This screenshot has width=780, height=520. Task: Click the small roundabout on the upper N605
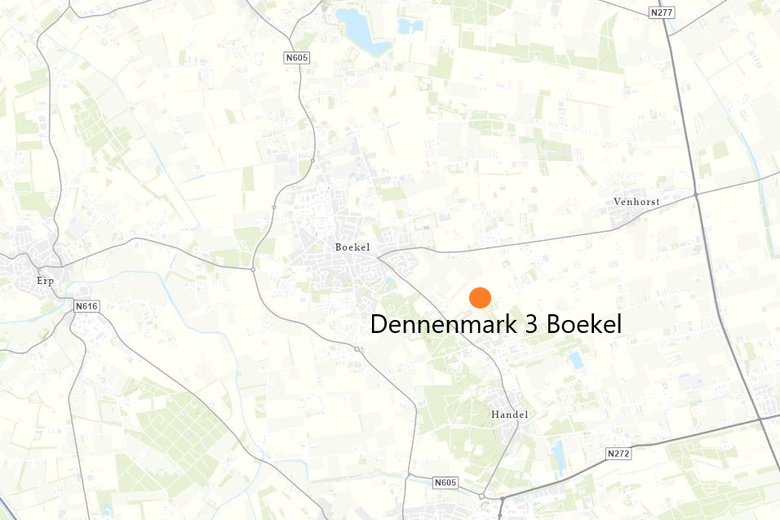pyautogui.click(x=312, y=160)
